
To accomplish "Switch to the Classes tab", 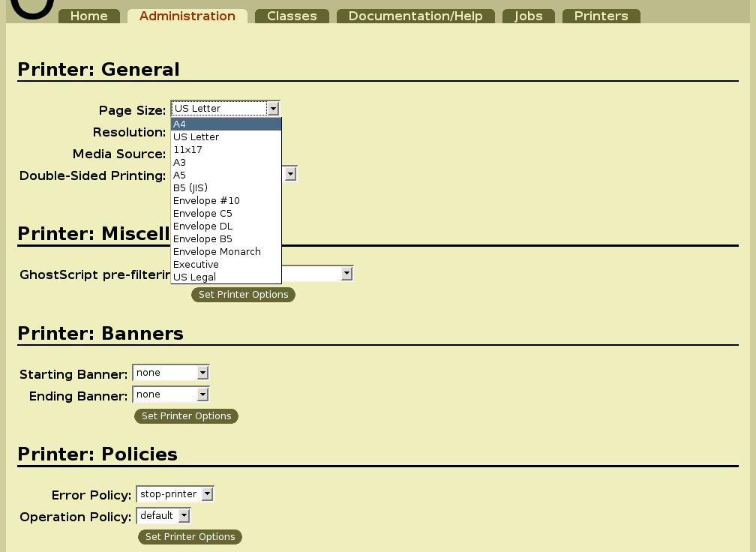I will tap(292, 13).
